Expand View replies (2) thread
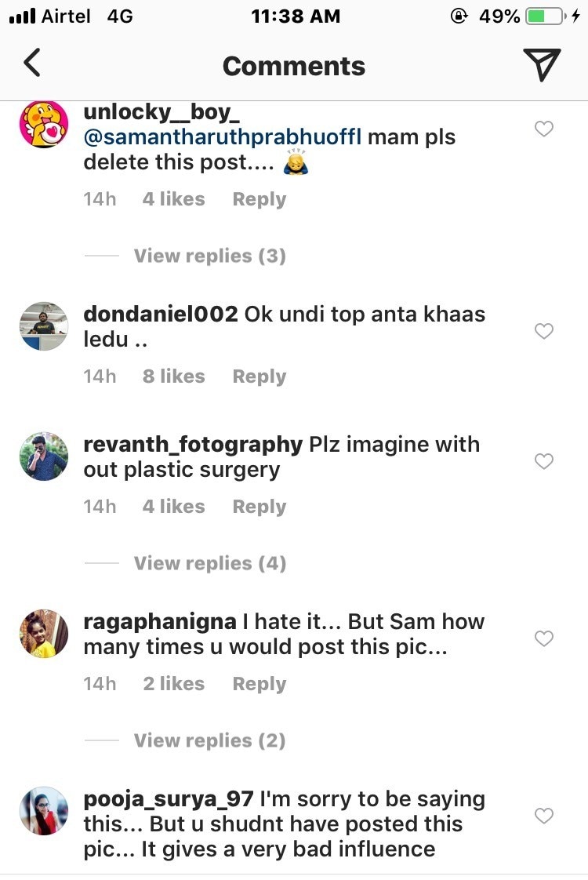Image resolution: width=588 pixels, height=880 pixels. click(x=209, y=740)
